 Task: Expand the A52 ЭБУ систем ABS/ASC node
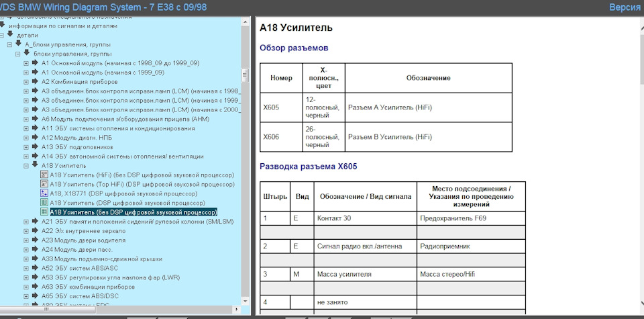click(x=26, y=268)
